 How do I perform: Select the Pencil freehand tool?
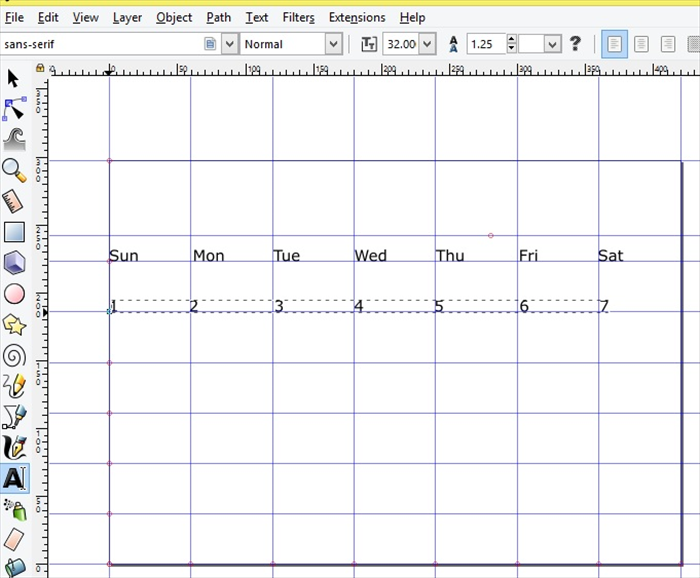pyautogui.click(x=14, y=386)
